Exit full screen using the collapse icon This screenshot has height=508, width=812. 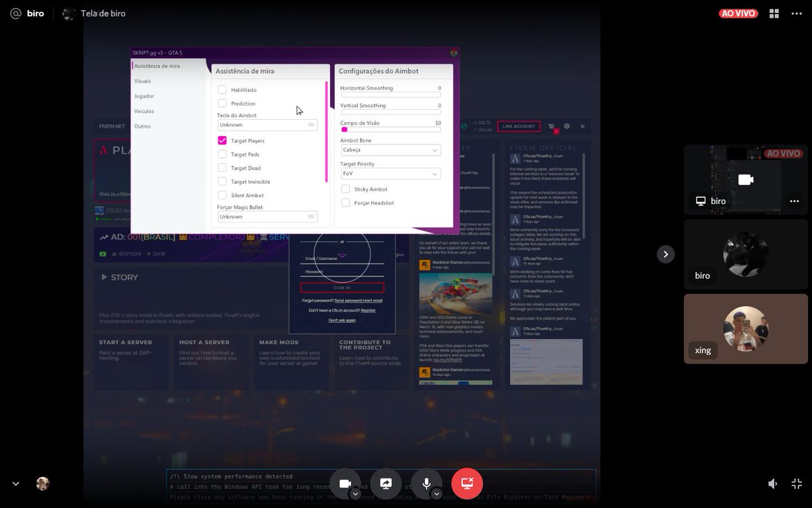[x=796, y=484]
